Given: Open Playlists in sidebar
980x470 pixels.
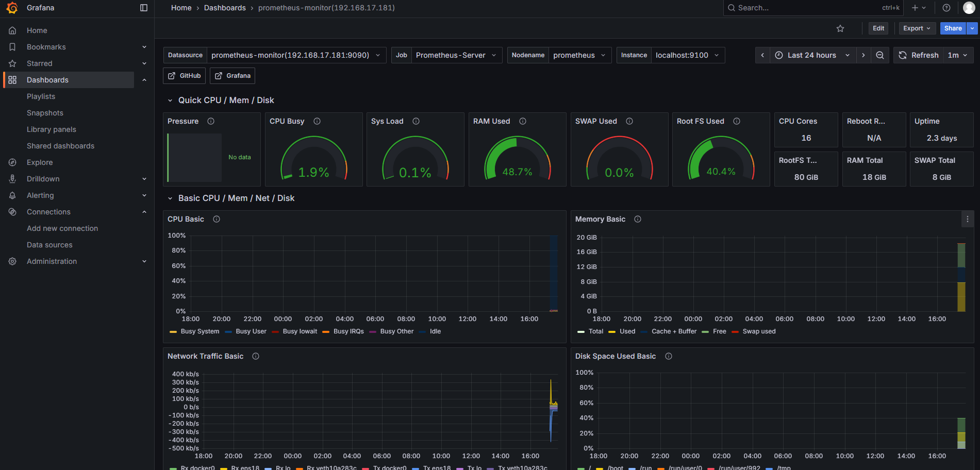Looking at the screenshot, I should 41,96.
